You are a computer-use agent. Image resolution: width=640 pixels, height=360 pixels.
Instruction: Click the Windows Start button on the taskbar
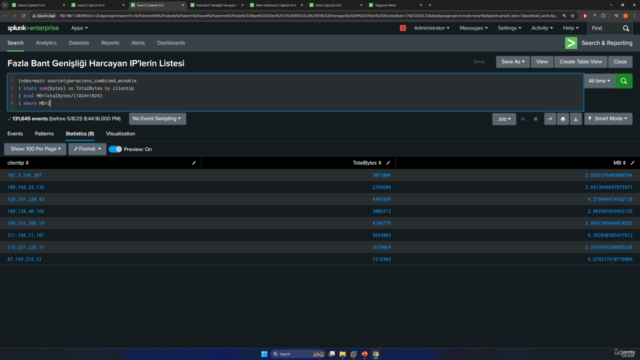coord(264,354)
